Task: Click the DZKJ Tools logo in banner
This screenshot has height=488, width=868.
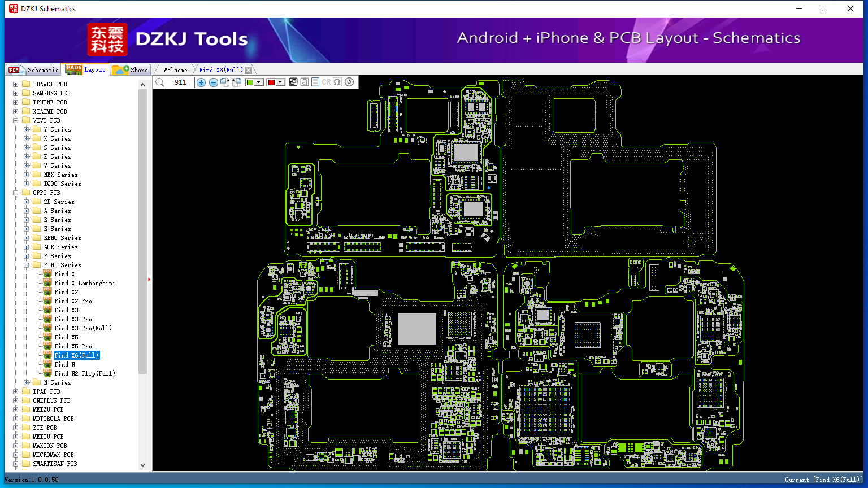Action: (x=168, y=40)
